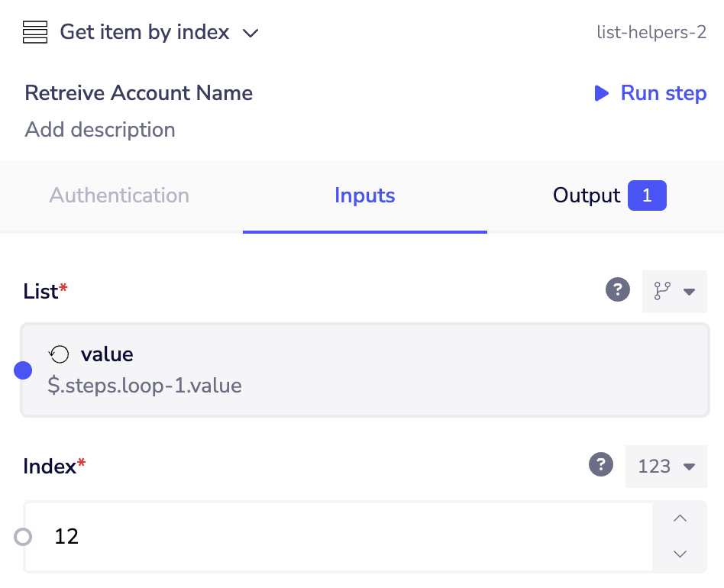Click the question mark help icon for Index

601,464
